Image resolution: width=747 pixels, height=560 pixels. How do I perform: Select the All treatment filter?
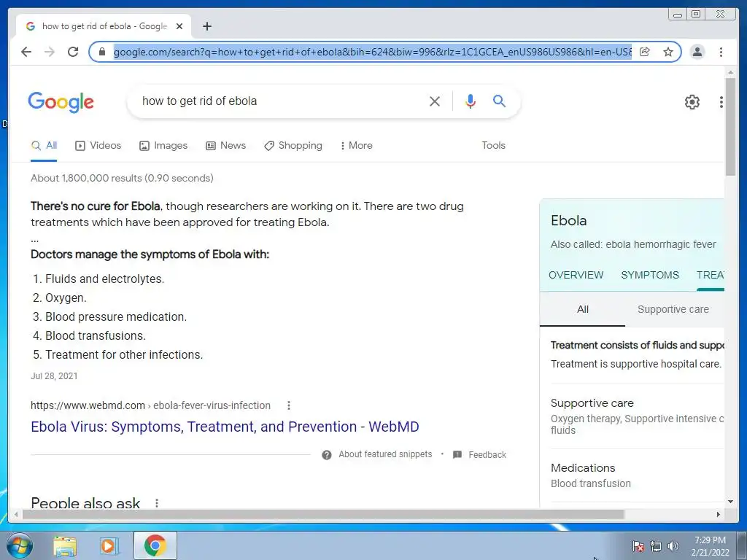tap(583, 309)
